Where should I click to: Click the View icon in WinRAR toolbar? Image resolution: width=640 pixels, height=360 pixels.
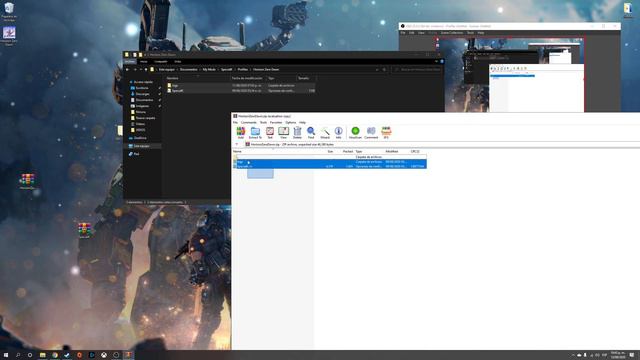[x=283, y=133]
